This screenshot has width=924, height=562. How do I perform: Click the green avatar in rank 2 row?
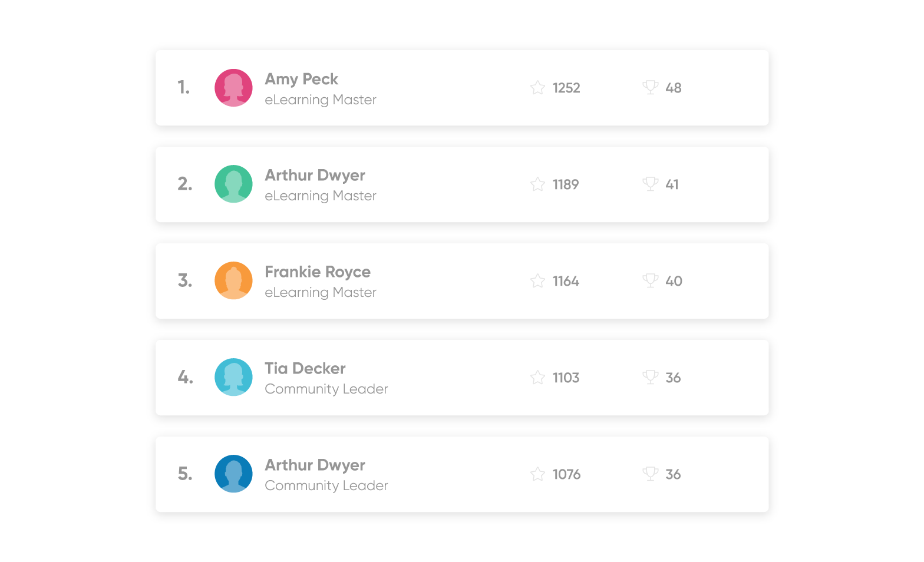pyautogui.click(x=233, y=184)
